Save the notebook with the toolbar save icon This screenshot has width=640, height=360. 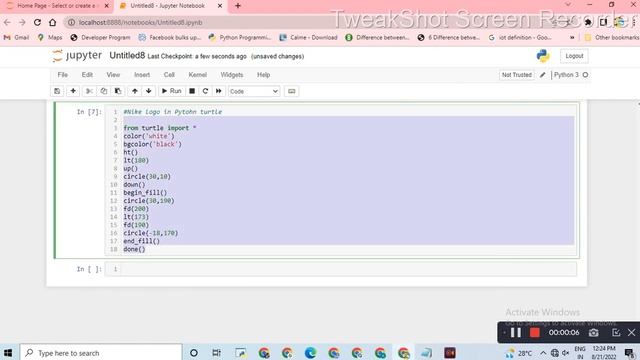click(57, 91)
